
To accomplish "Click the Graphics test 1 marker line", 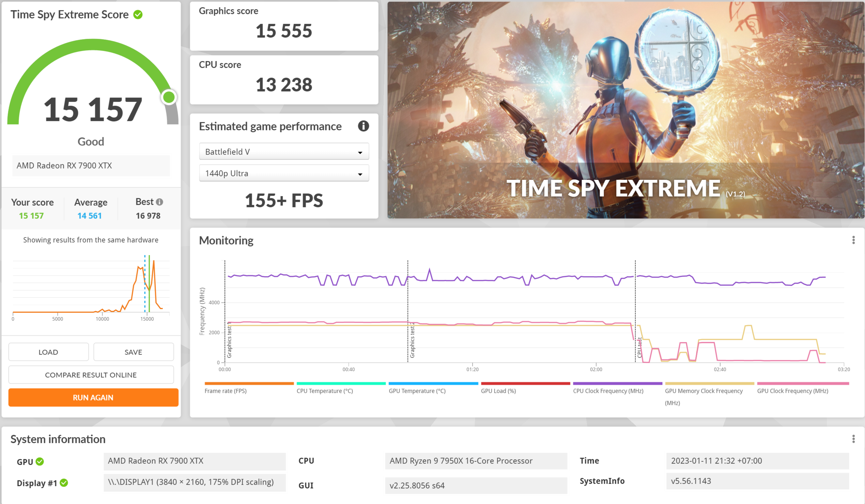I will coord(225,311).
